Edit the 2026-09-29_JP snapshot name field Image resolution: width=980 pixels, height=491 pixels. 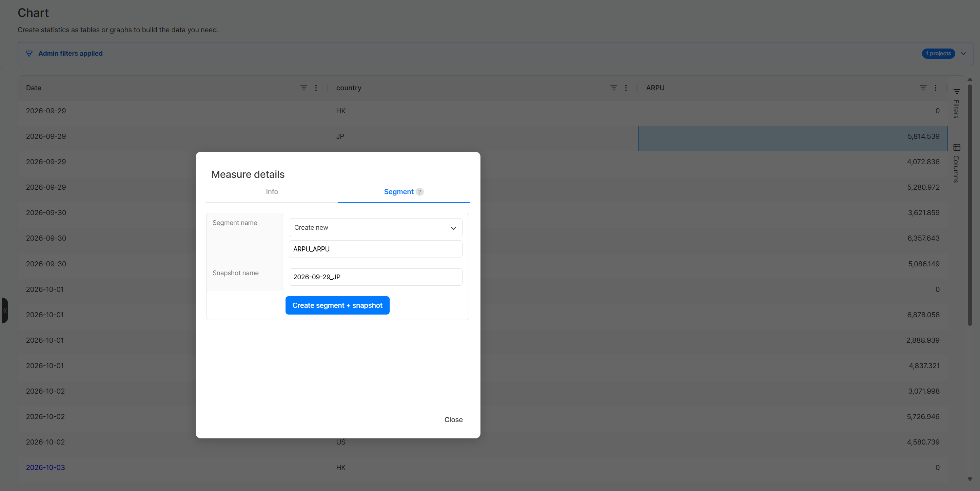click(375, 277)
